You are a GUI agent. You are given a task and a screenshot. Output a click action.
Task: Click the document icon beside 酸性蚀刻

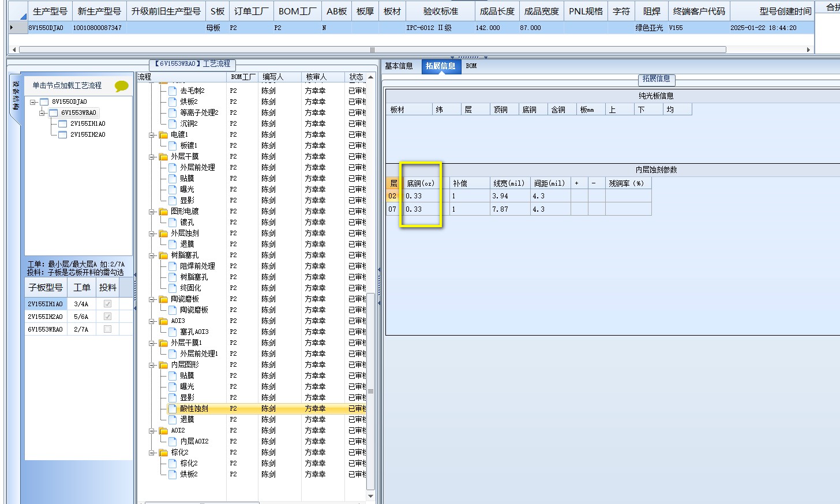[x=172, y=408]
